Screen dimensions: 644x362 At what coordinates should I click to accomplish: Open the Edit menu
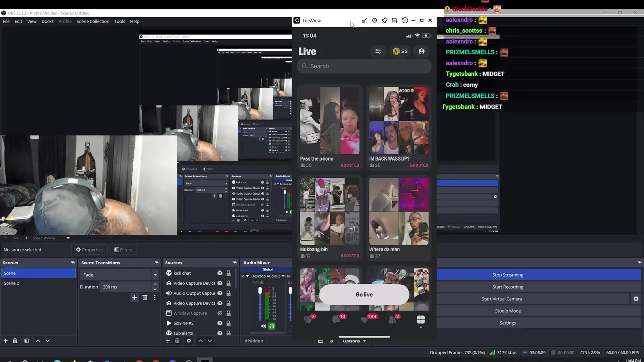pos(18,21)
